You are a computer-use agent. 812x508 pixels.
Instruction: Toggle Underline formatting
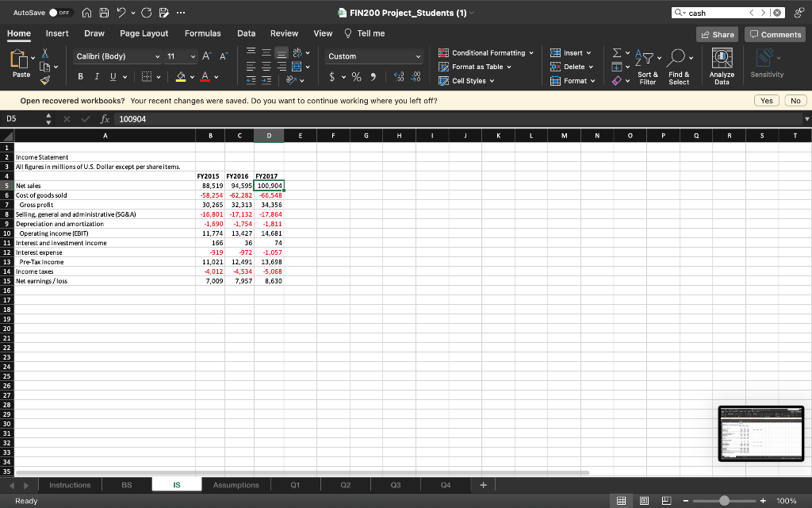[x=113, y=76]
